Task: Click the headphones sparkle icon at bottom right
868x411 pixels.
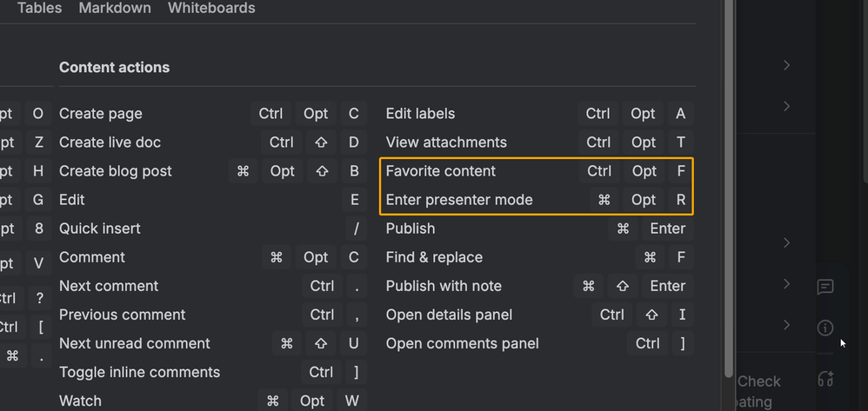Action: tap(825, 378)
